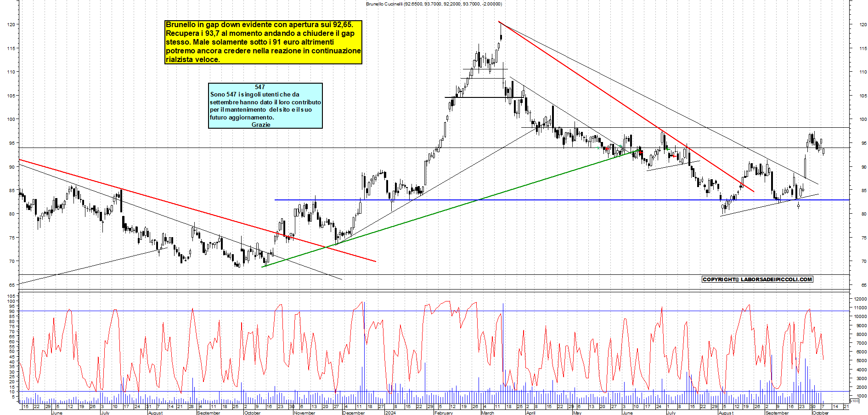Click the 2024 year label on time axis
This screenshot has width=868, height=415.
point(390,413)
